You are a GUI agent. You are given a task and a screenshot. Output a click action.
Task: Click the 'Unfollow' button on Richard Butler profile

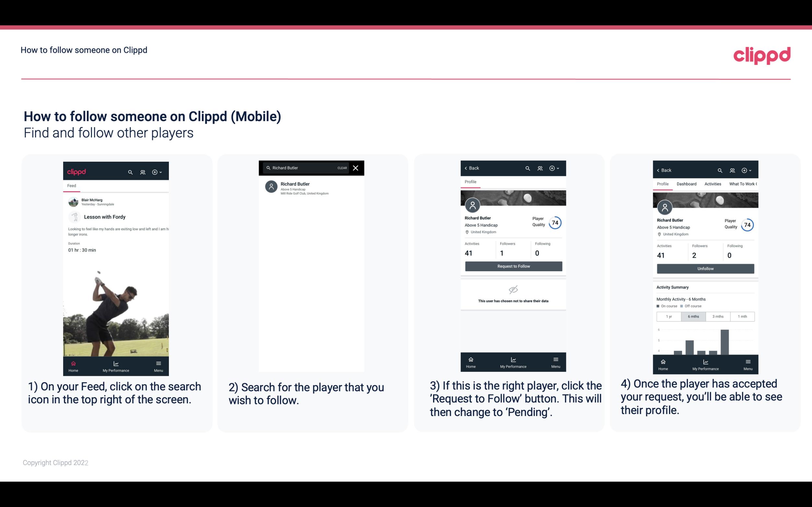(x=704, y=268)
